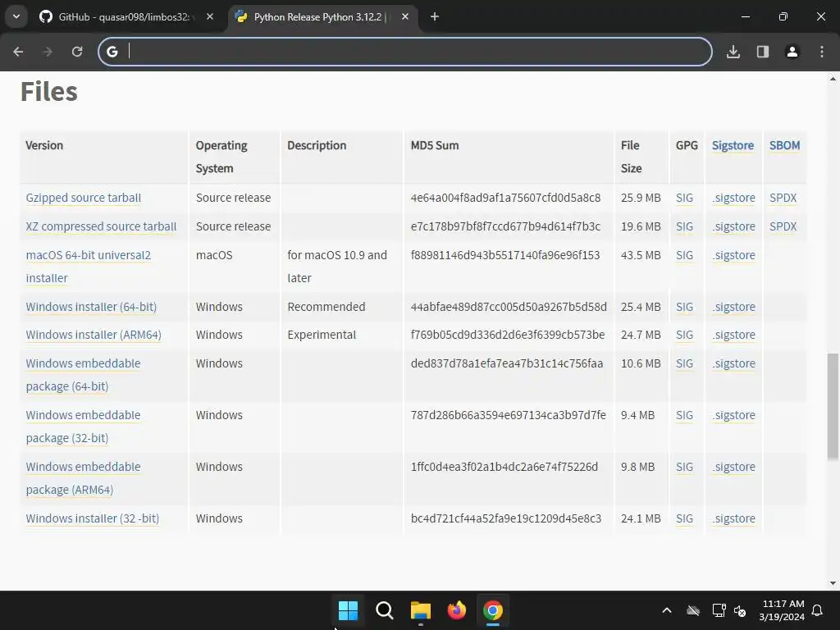Viewport: 840px width, 630px height.
Task: Open SIG link for XZ compressed tarball
Action: click(x=685, y=226)
